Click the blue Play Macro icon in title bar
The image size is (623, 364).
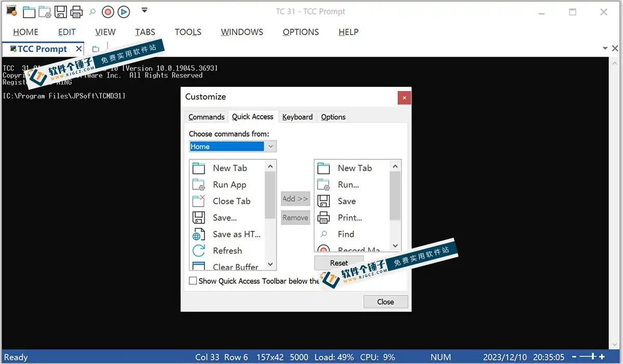pos(124,11)
